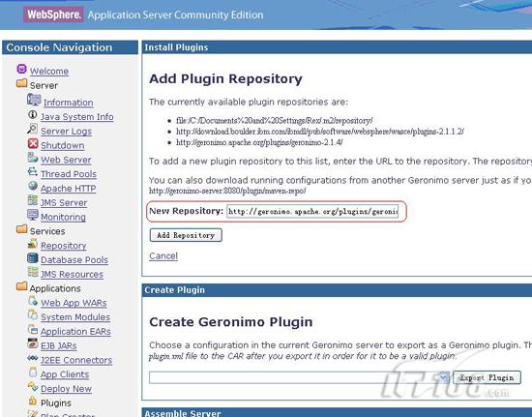Viewport: 532px width, 417px height.
Task: Click the Monitoring screen icon
Action: tap(33, 215)
